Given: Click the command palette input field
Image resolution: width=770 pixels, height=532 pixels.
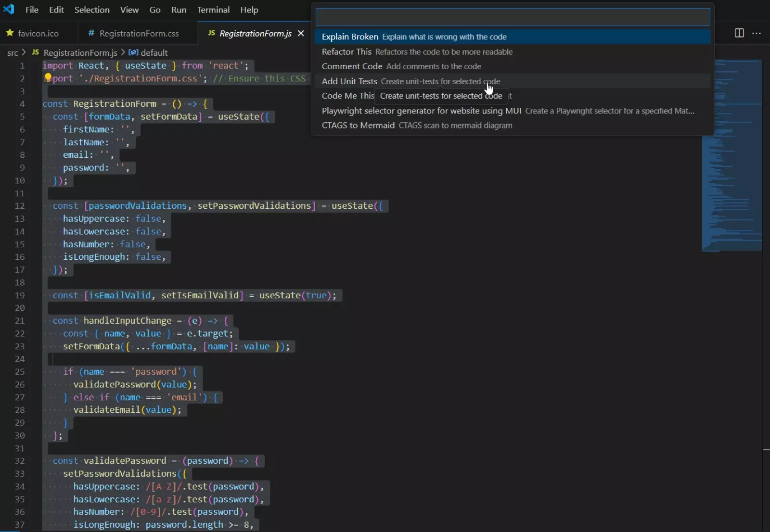Looking at the screenshot, I should click(x=513, y=17).
